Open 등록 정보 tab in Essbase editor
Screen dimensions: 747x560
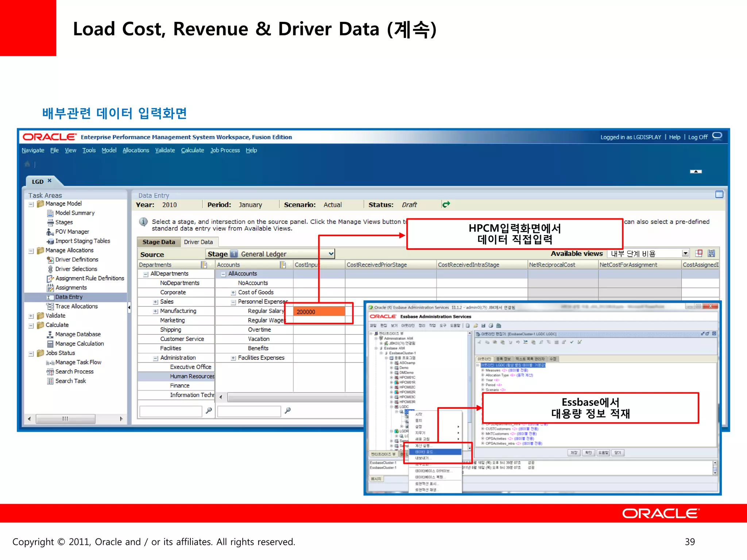504,359
